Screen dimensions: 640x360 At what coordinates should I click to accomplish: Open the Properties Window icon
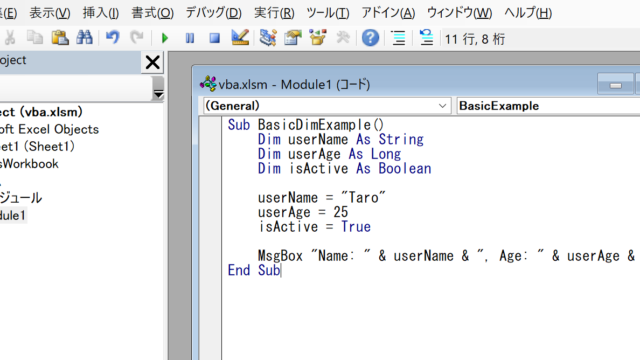pos(293,38)
